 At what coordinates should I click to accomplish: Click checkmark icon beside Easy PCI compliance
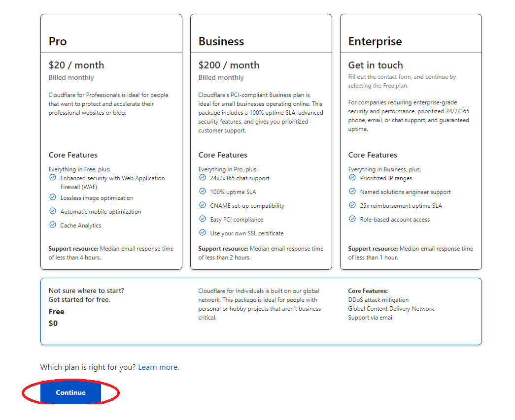pos(203,219)
